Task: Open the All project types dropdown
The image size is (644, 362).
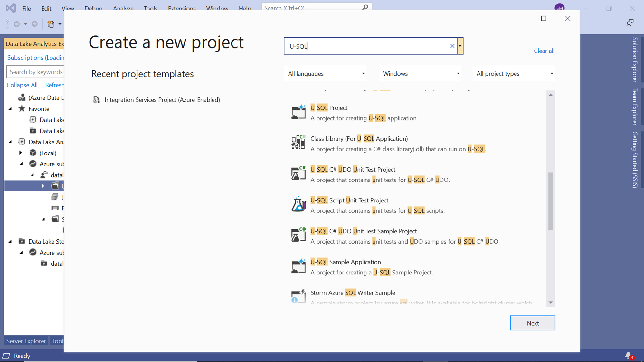Action: [x=514, y=74]
